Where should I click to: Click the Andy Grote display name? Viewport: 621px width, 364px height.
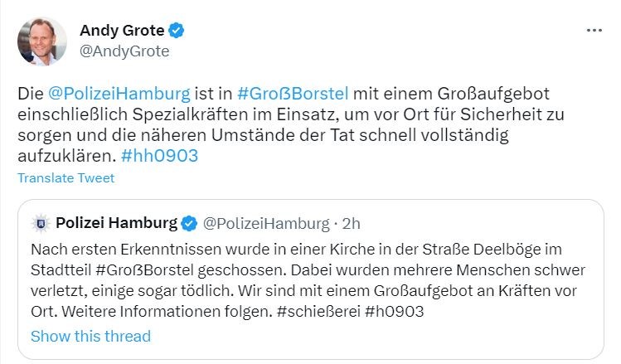tap(121, 31)
